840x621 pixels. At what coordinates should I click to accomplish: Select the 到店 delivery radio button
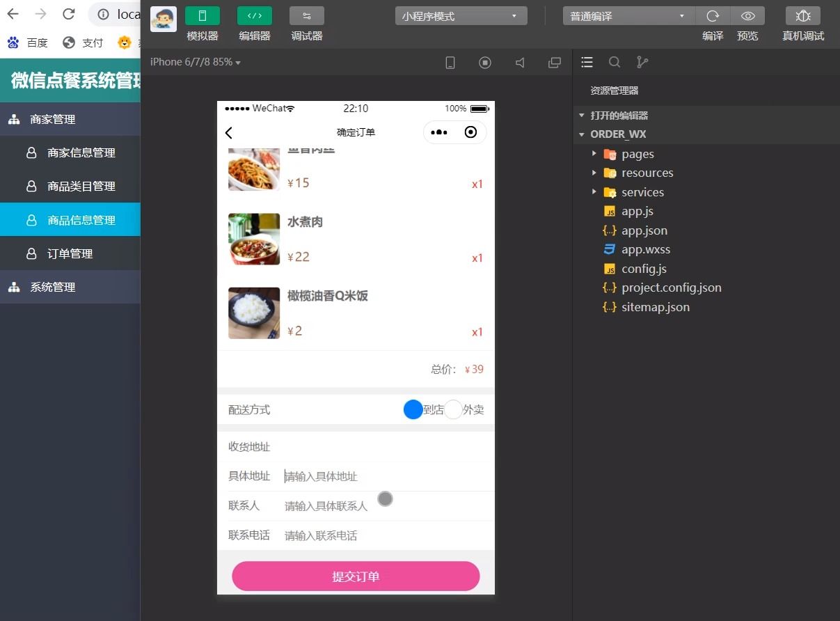[413, 409]
